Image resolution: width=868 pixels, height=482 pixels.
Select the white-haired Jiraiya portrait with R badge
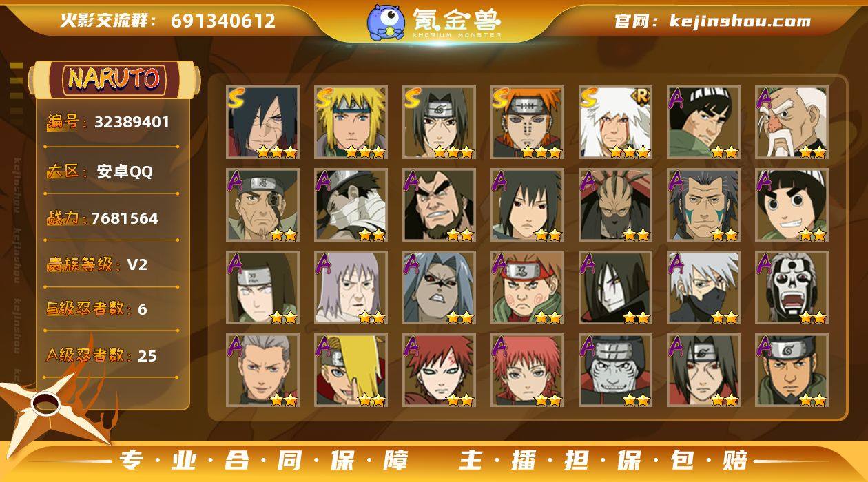(616, 123)
